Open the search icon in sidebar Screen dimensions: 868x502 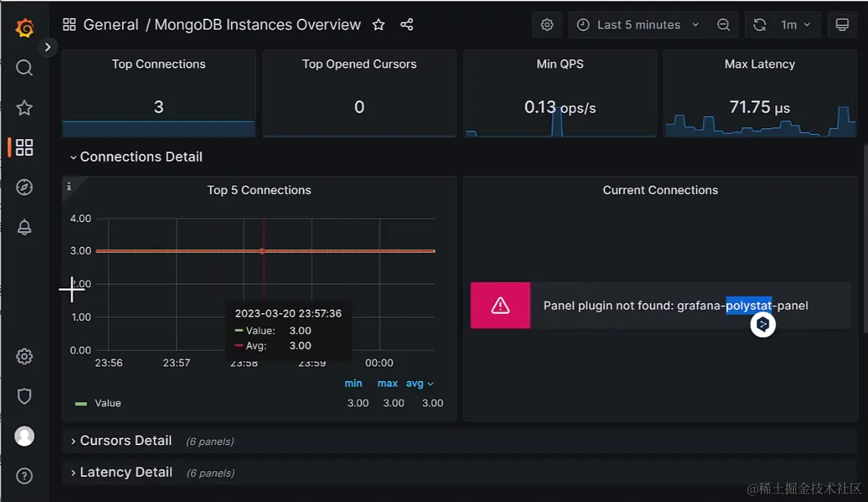[24, 68]
